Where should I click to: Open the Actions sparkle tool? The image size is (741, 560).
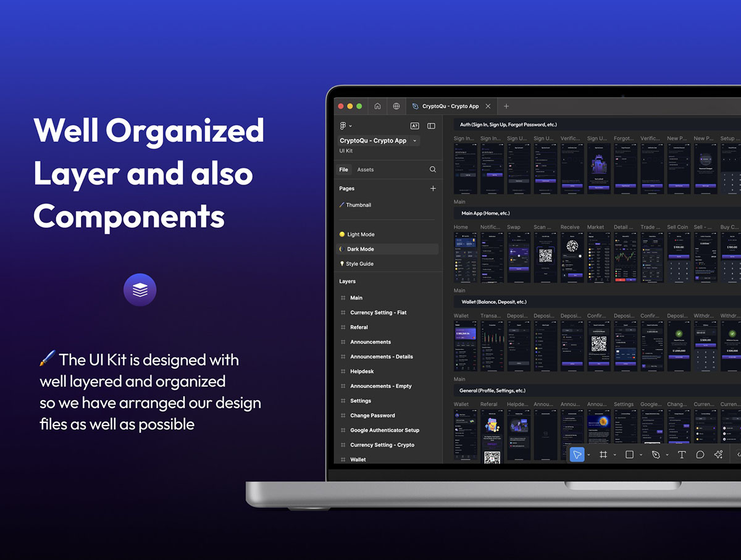point(718,454)
